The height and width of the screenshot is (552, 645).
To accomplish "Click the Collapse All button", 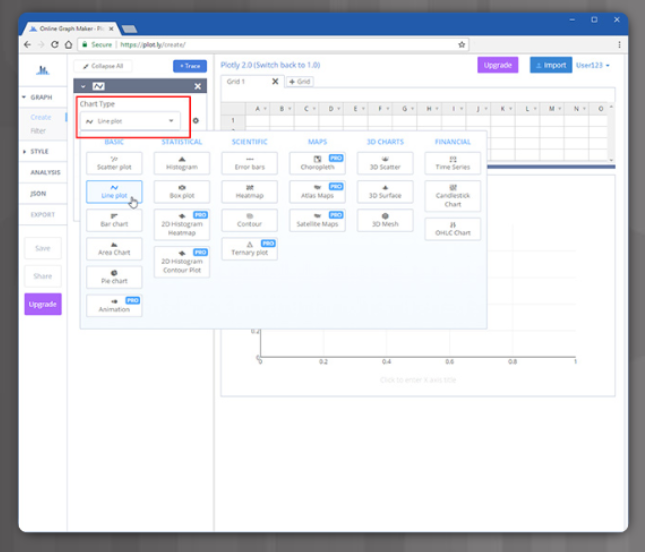I will tap(103, 66).
